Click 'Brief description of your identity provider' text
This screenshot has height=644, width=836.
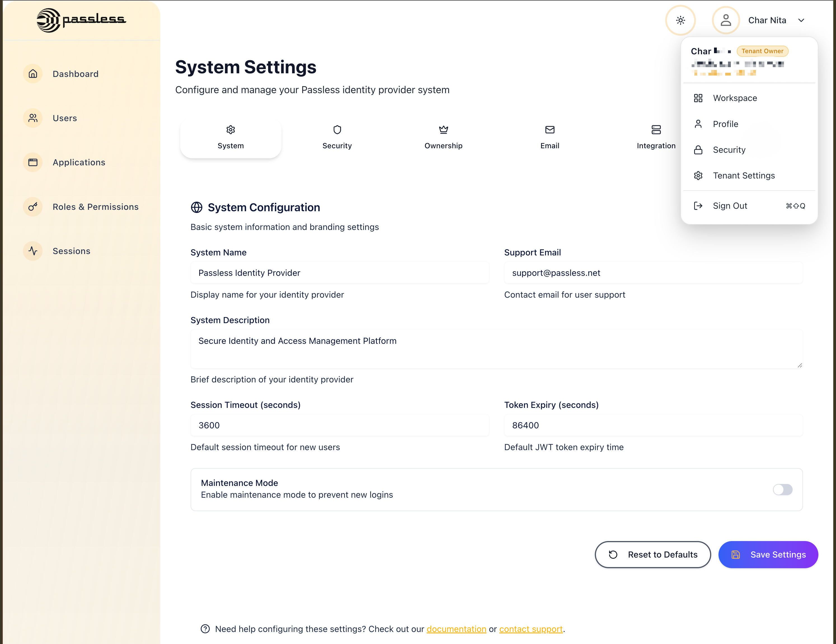coord(272,380)
